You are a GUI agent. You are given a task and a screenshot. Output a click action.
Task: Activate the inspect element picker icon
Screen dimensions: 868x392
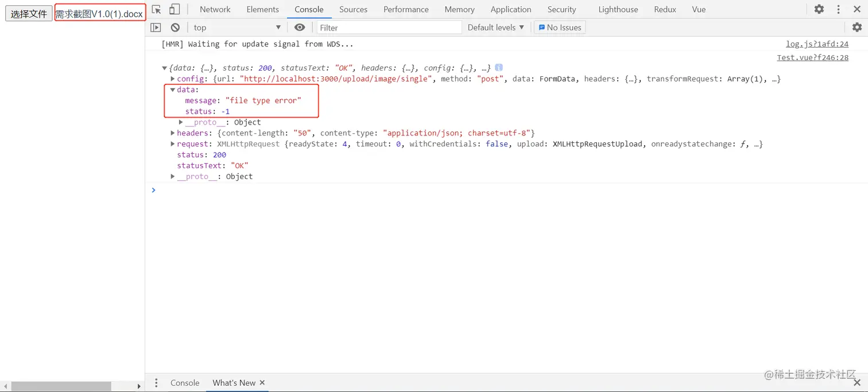point(157,9)
